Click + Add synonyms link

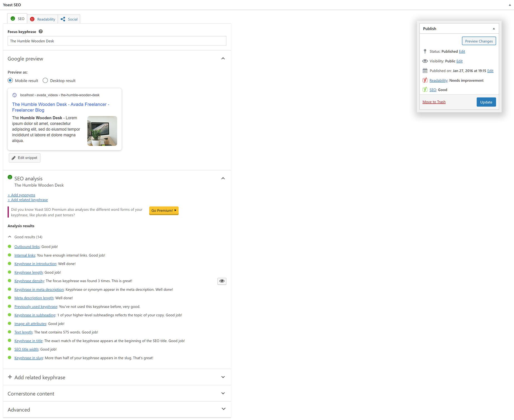[21, 195]
